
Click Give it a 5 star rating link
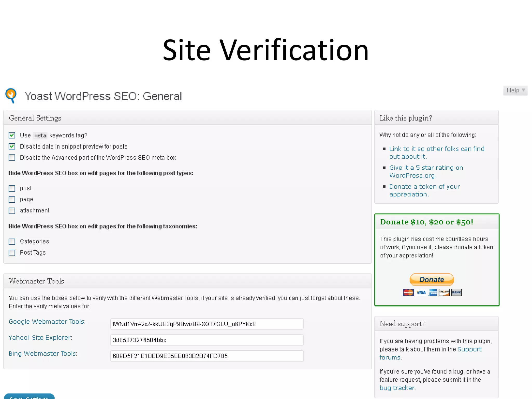[426, 172]
